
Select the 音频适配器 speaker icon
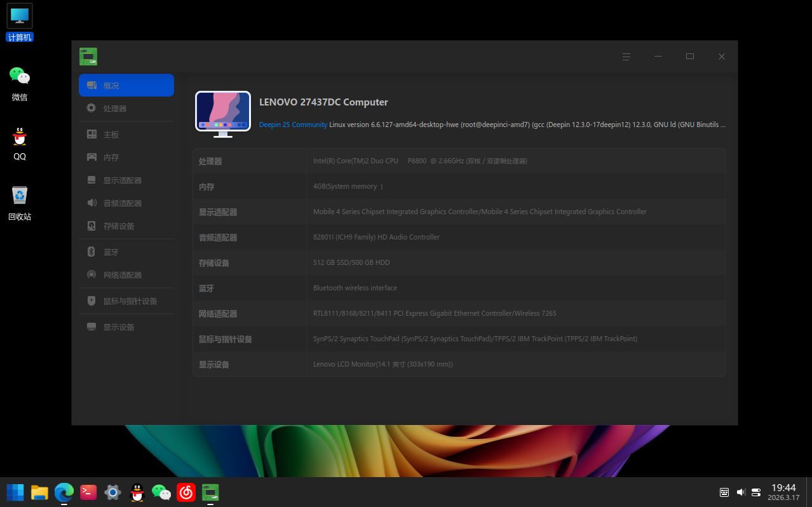[x=91, y=203]
